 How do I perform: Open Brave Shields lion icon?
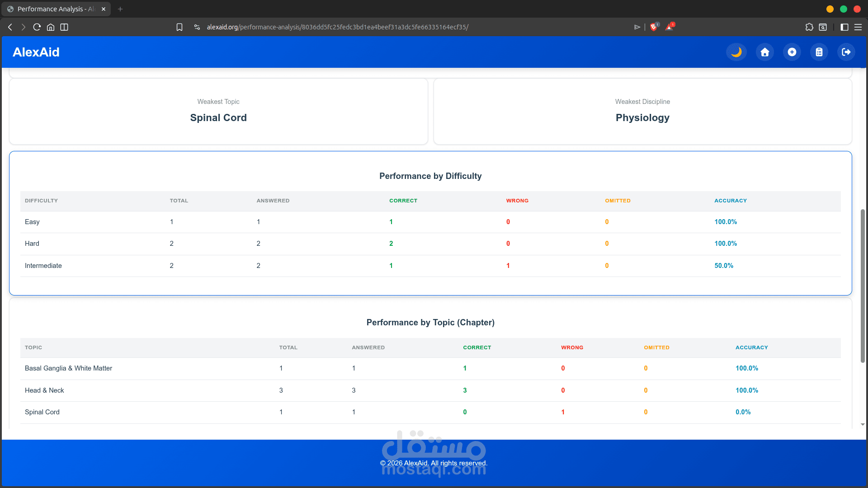coord(653,27)
